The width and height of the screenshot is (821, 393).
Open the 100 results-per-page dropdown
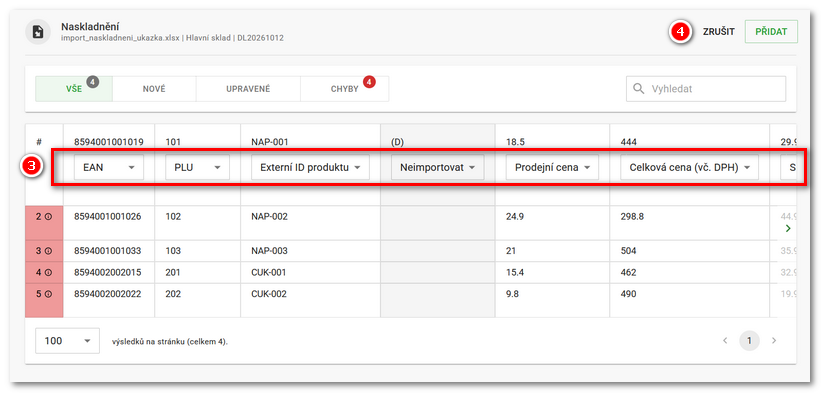(67, 341)
